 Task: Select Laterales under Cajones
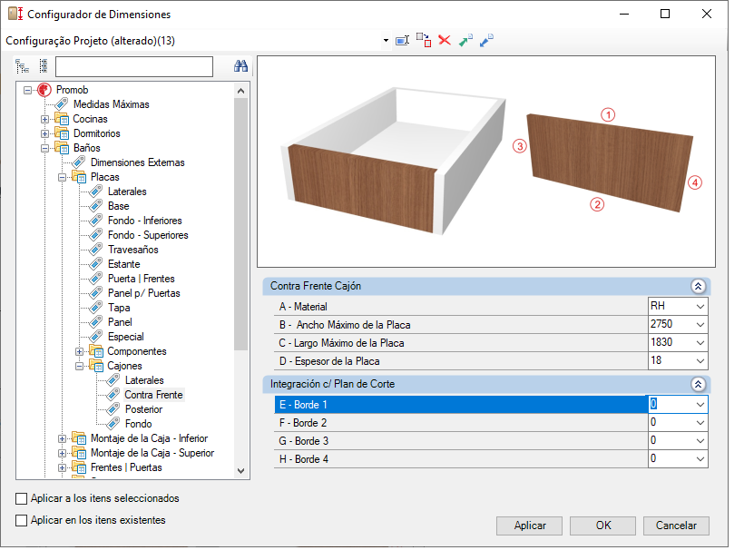[x=144, y=380]
